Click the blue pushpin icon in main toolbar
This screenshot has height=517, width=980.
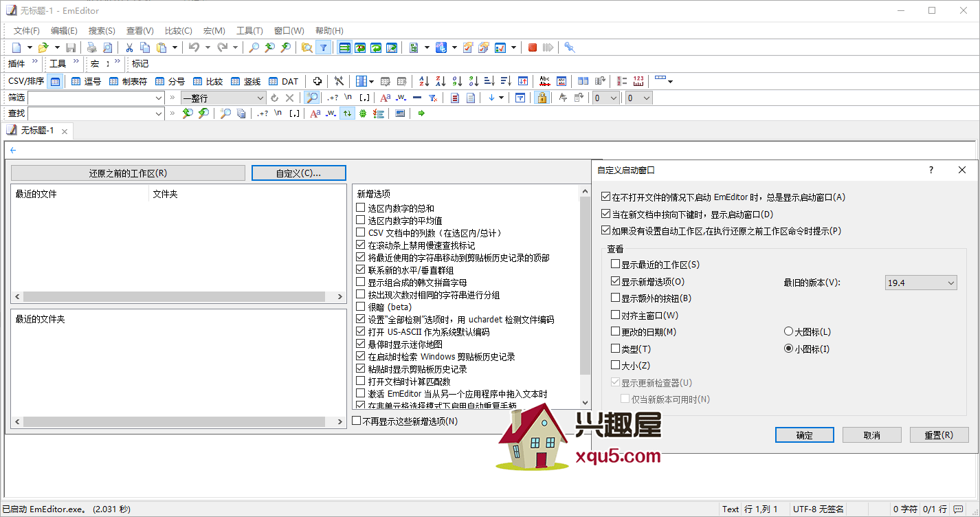click(570, 47)
